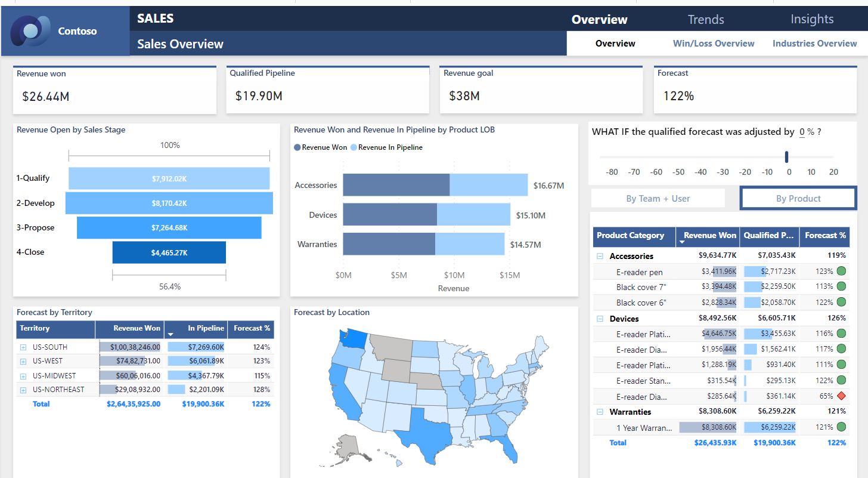Collapse the Devices product category
The width and height of the screenshot is (868, 478).
click(600, 319)
